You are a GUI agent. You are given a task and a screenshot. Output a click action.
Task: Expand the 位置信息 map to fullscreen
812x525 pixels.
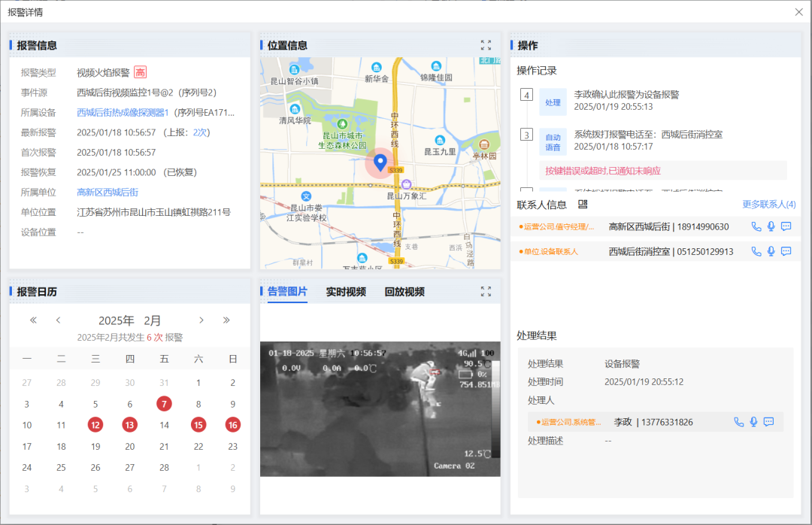pyautogui.click(x=486, y=45)
